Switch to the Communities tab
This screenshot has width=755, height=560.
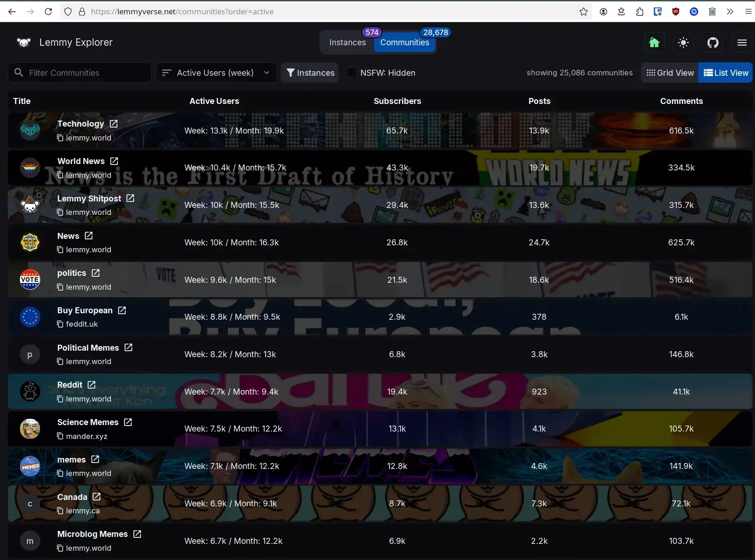(x=405, y=43)
